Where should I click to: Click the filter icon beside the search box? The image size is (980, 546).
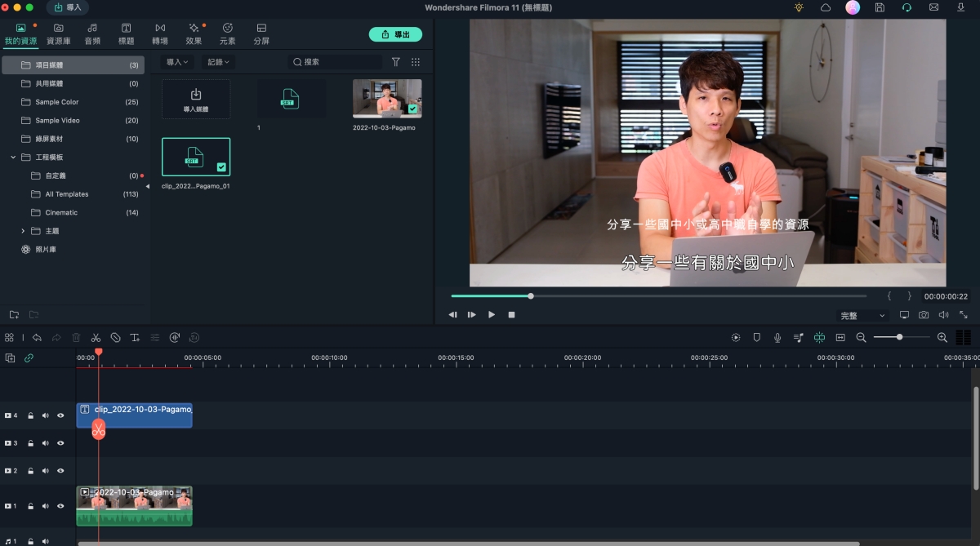tap(396, 62)
